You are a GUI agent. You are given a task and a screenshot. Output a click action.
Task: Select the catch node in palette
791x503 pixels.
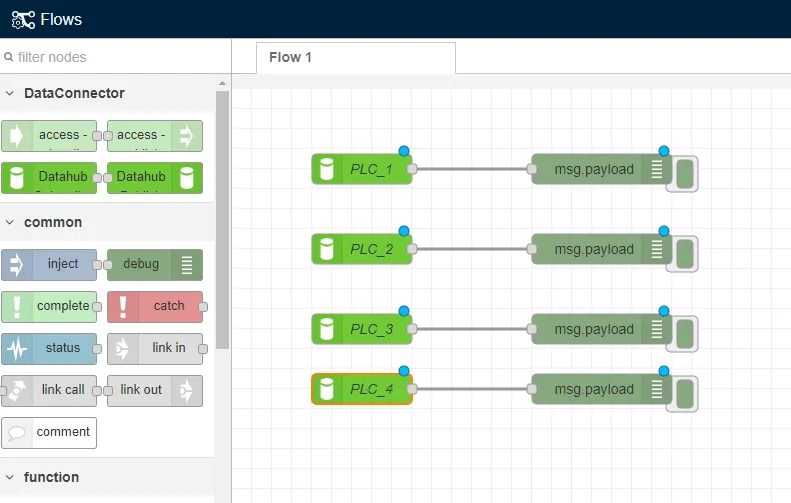tap(155, 307)
